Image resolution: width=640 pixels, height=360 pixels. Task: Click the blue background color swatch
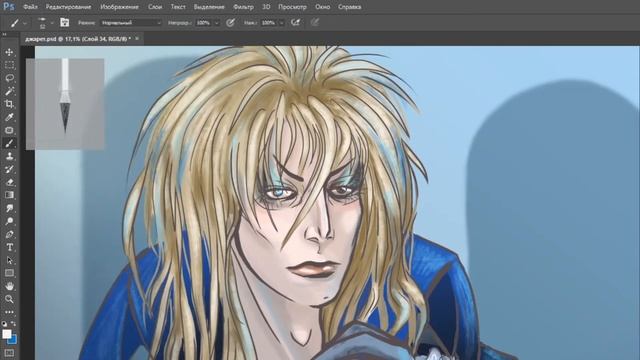tap(13, 340)
